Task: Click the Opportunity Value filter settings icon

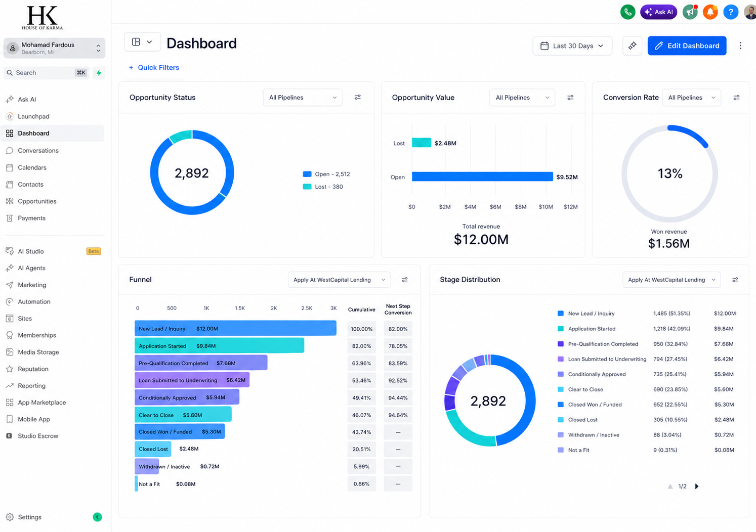Action: 570,98
